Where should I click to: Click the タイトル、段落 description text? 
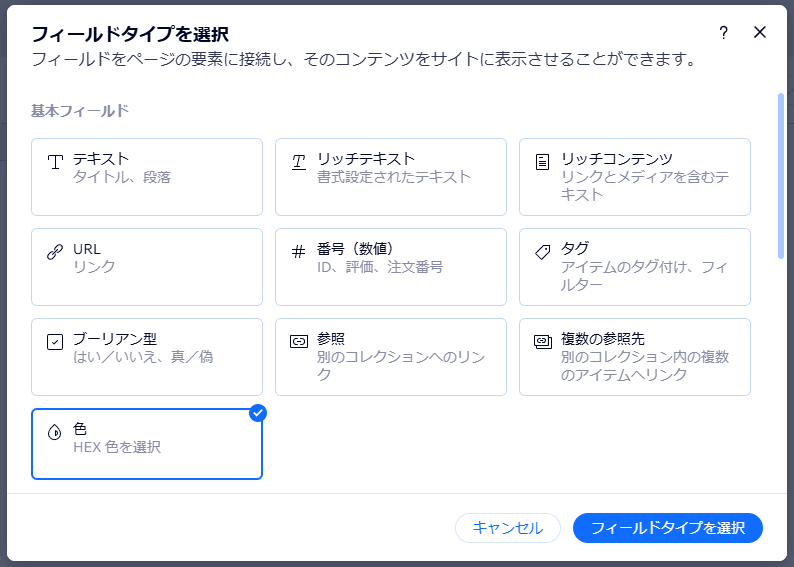tap(122, 177)
